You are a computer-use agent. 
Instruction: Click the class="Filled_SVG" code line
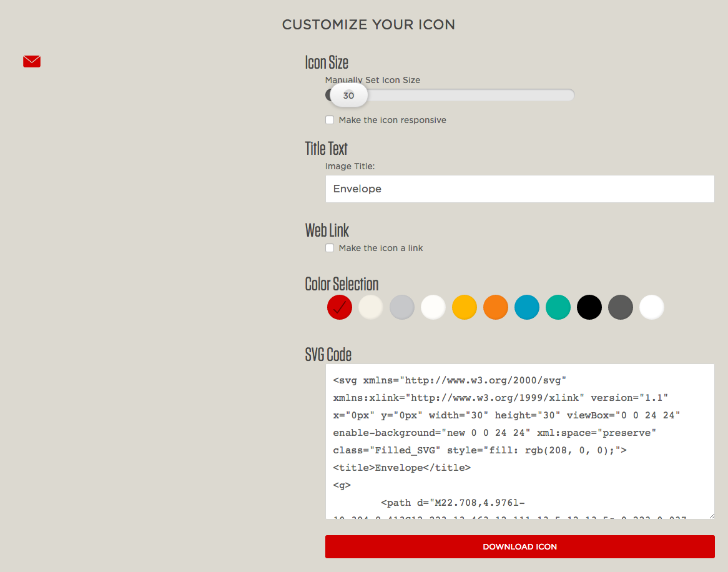[480, 450]
